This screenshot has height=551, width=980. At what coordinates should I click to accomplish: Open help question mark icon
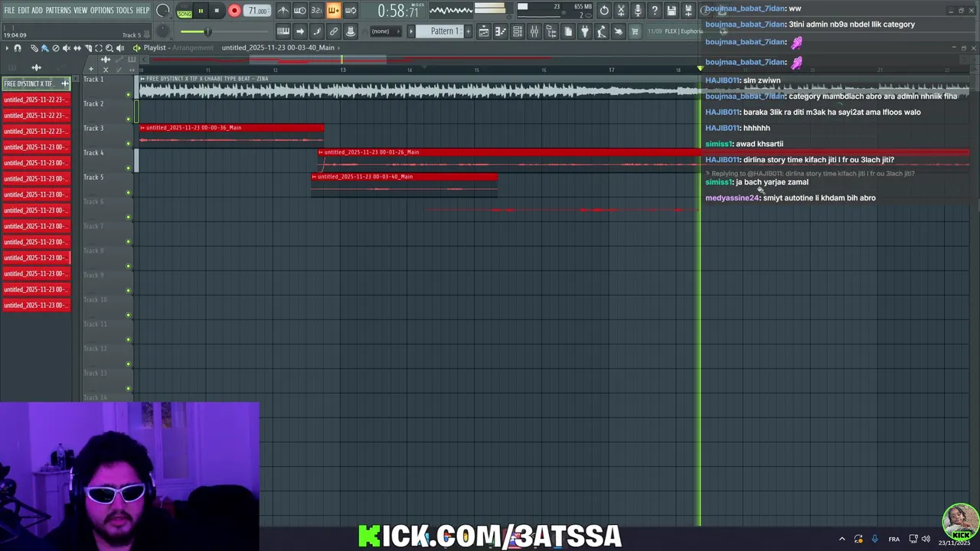coord(655,11)
